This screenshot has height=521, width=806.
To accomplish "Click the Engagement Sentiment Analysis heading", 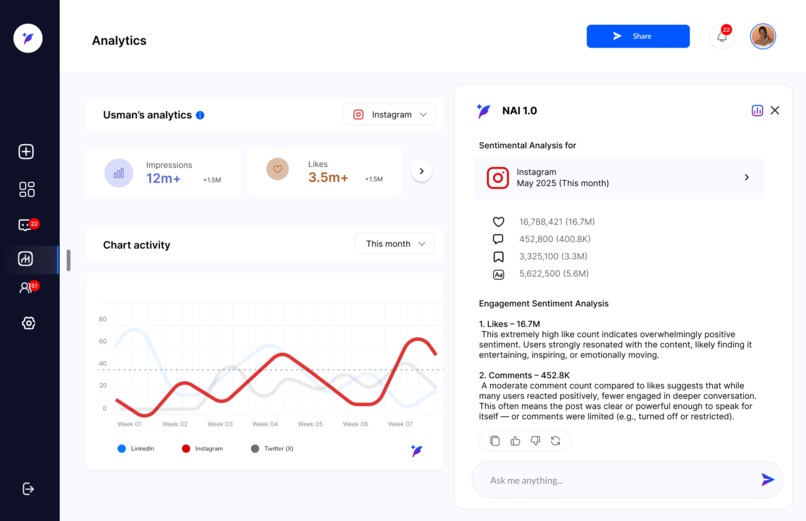I will 543,303.
